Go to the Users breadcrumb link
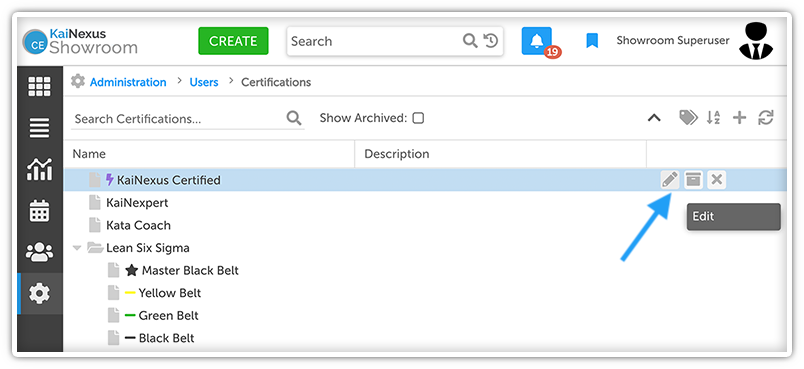Image resolution: width=804 pixels, height=369 pixels. [x=204, y=82]
